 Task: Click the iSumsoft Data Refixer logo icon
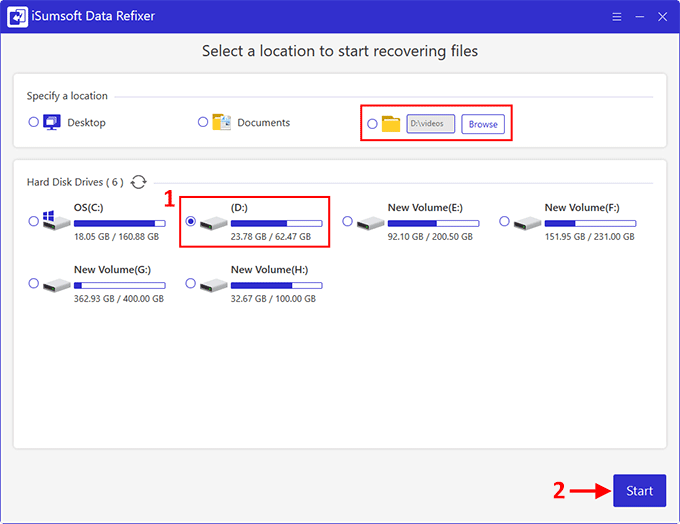click(17, 16)
